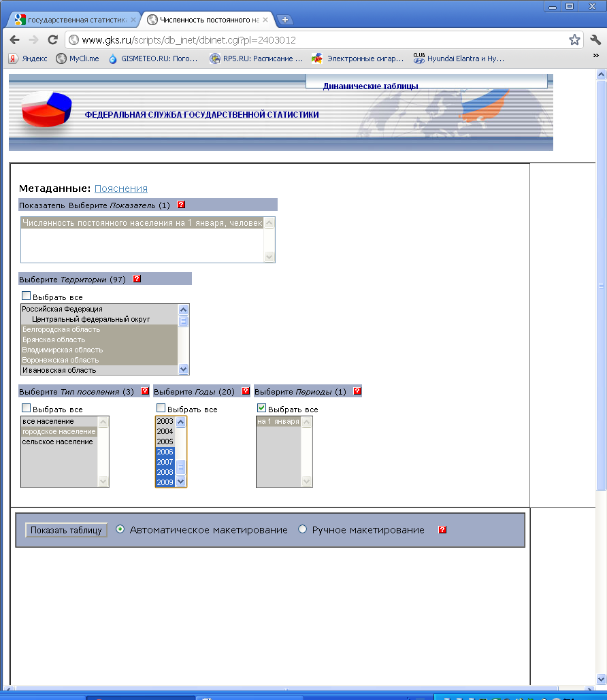
Task: Select городское население option
Action: (59, 432)
